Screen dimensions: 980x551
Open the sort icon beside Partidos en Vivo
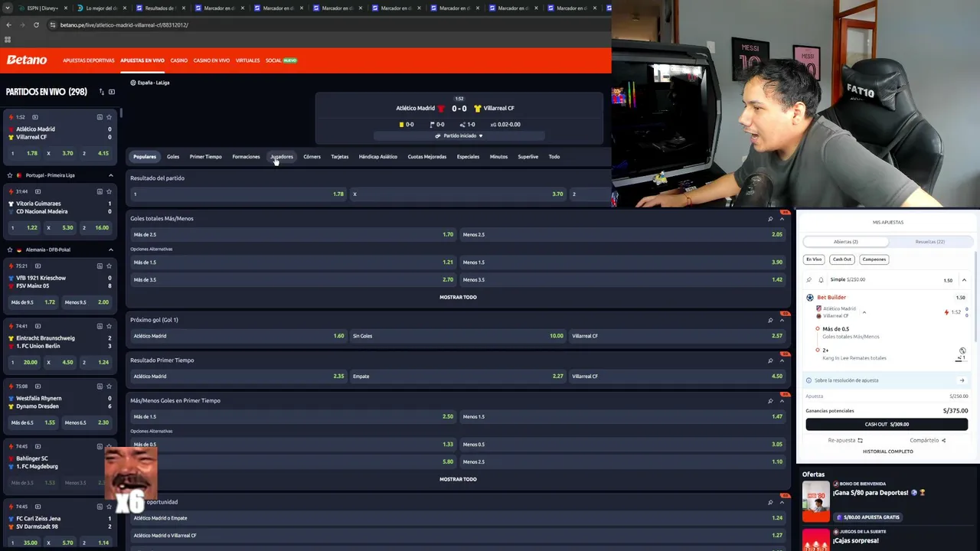101,92
